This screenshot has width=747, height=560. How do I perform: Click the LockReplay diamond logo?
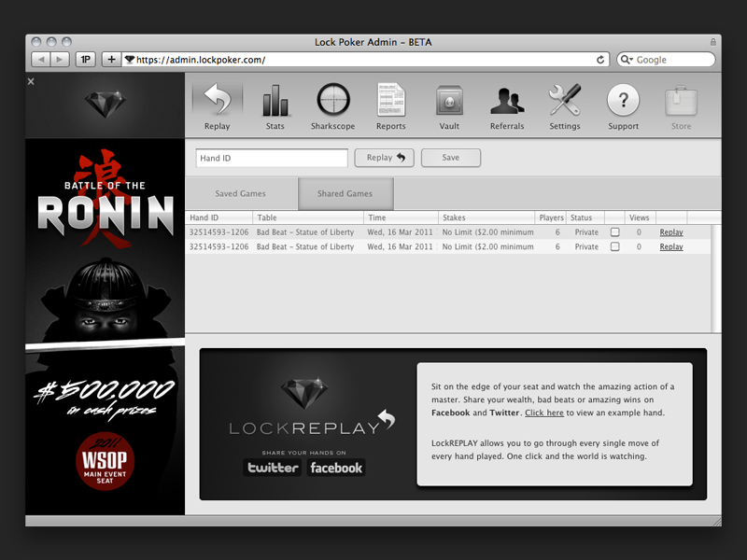click(304, 393)
